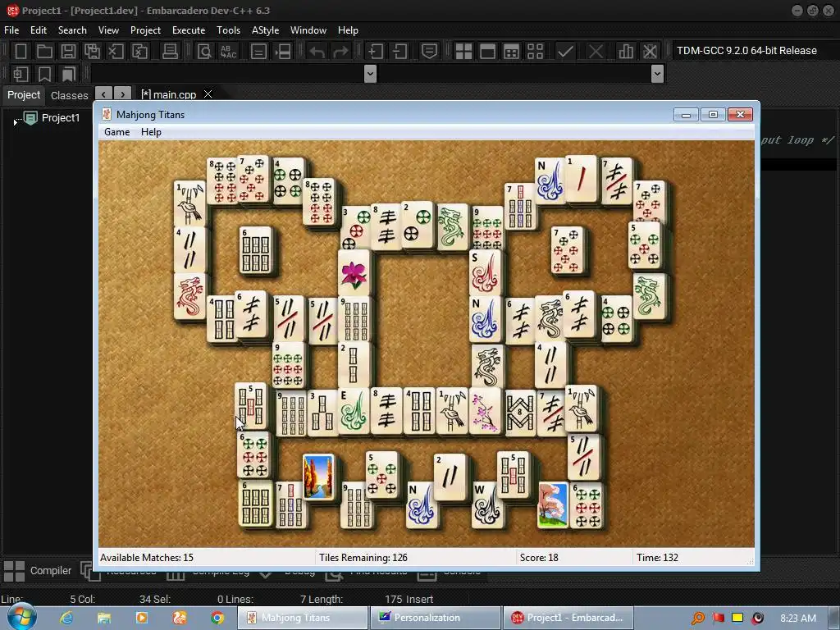Open the Compiler tab at bottom
This screenshot has width=840, height=630.
click(38, 571)
